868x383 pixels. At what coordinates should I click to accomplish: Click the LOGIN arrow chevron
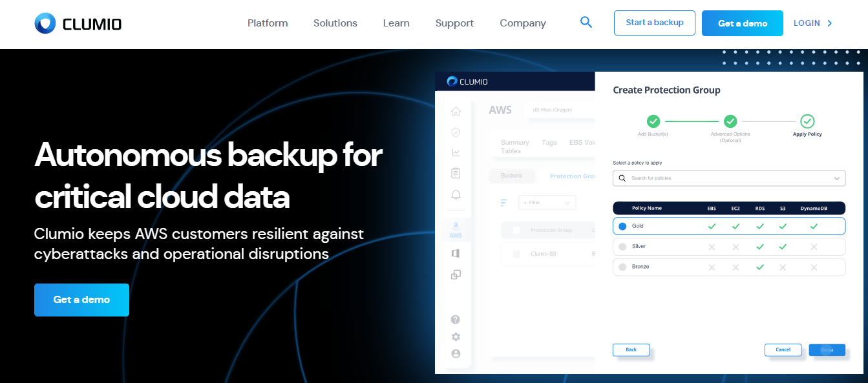pyautogui.click(x=830, y=23)
